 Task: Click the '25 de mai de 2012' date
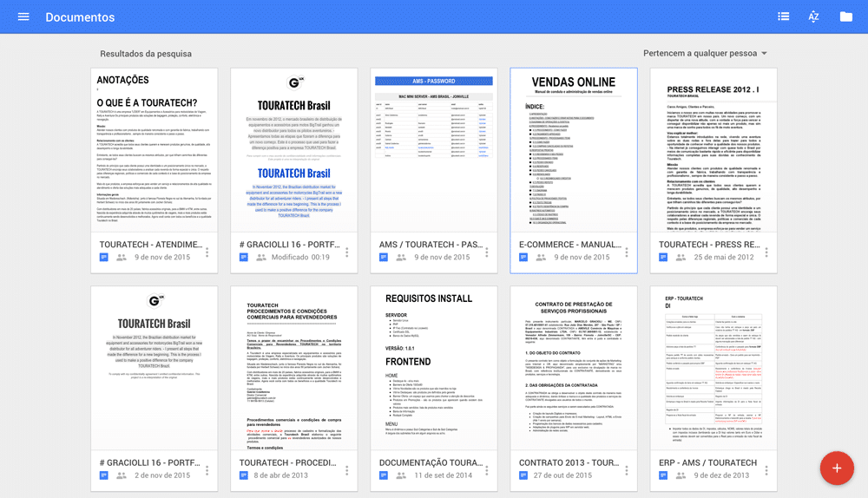click(724, 258)
